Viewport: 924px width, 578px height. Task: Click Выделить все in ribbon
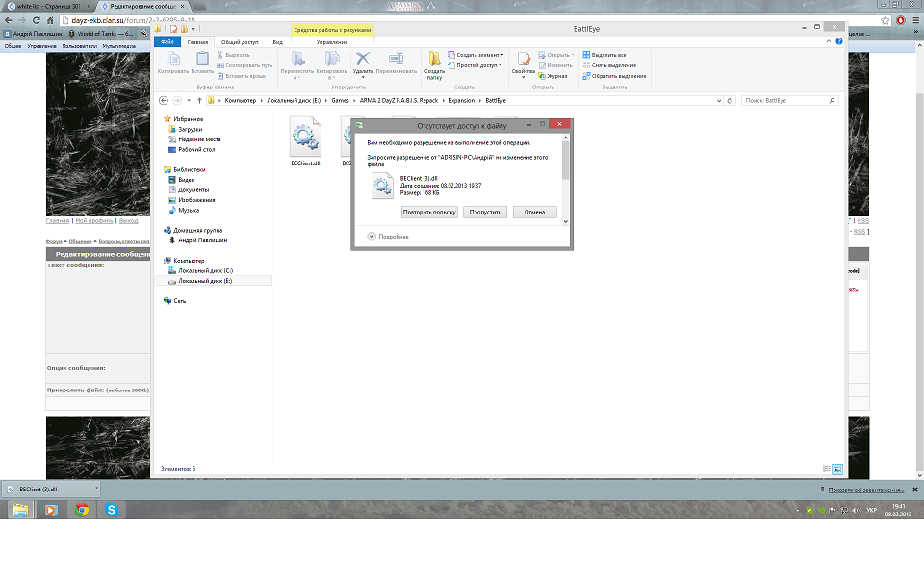coord(604,55)
